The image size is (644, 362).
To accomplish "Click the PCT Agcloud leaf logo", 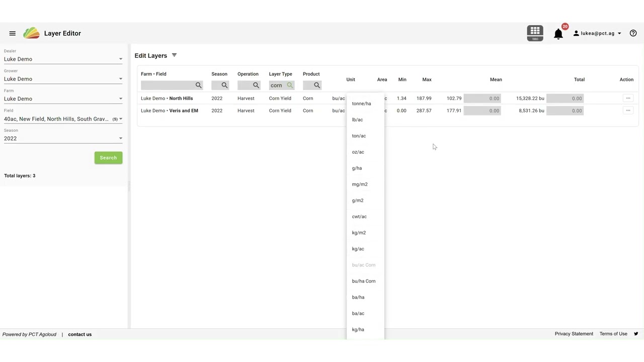I will (31, 33).
